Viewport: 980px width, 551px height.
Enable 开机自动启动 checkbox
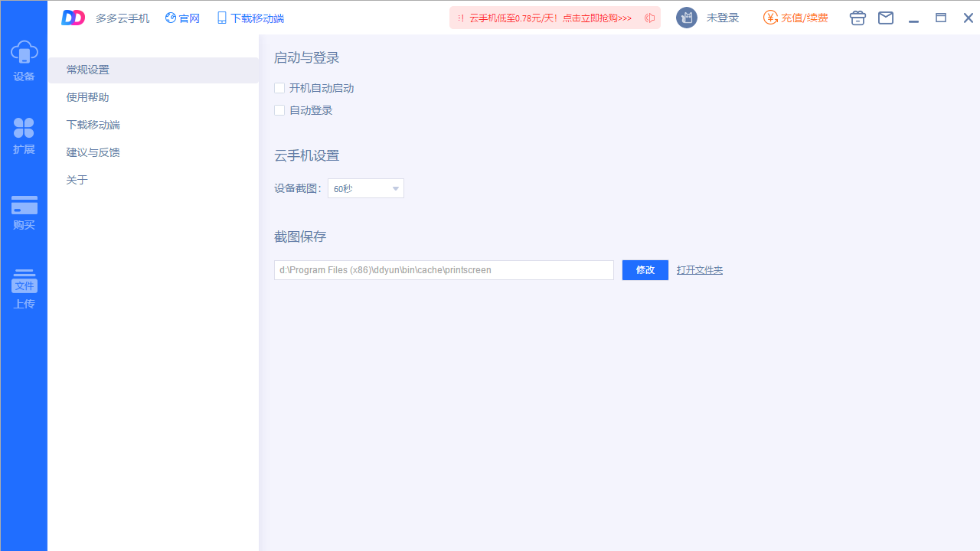279,88
